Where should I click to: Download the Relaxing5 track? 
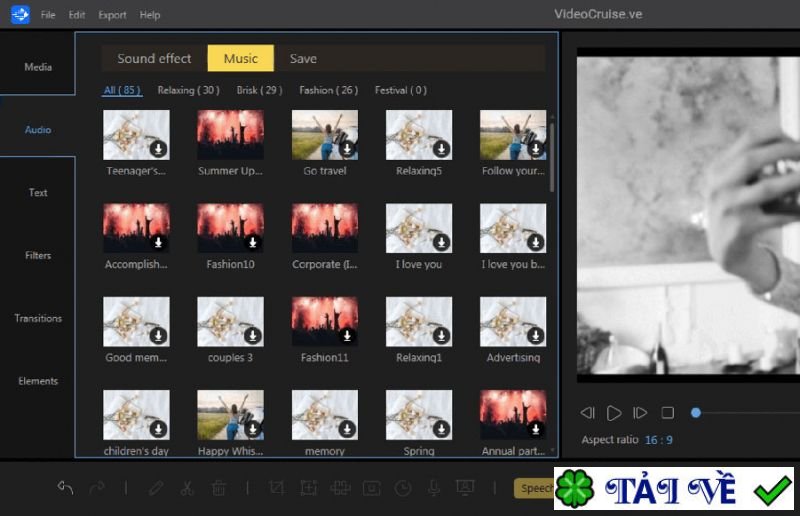pyautogui.click(x=441, y=149)
